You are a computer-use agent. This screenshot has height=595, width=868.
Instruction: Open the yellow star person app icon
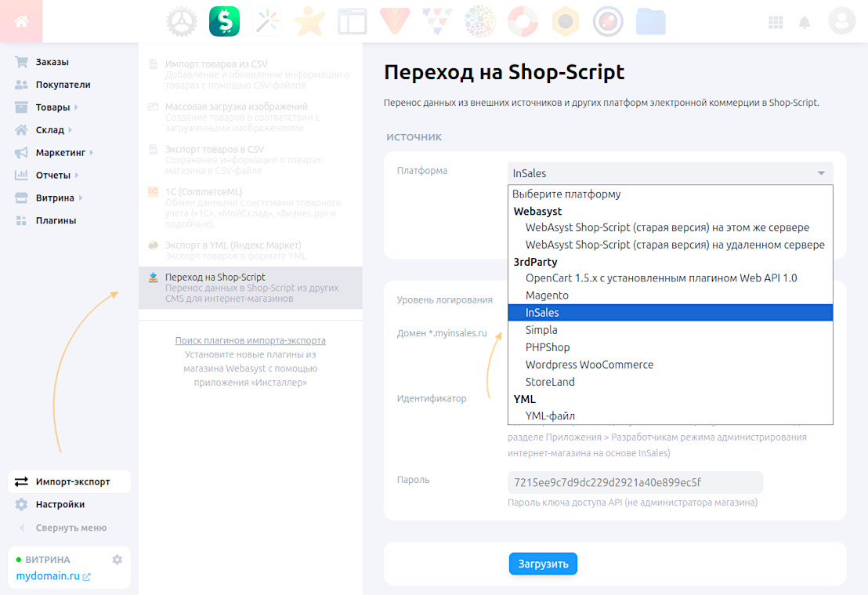[309, 22]
